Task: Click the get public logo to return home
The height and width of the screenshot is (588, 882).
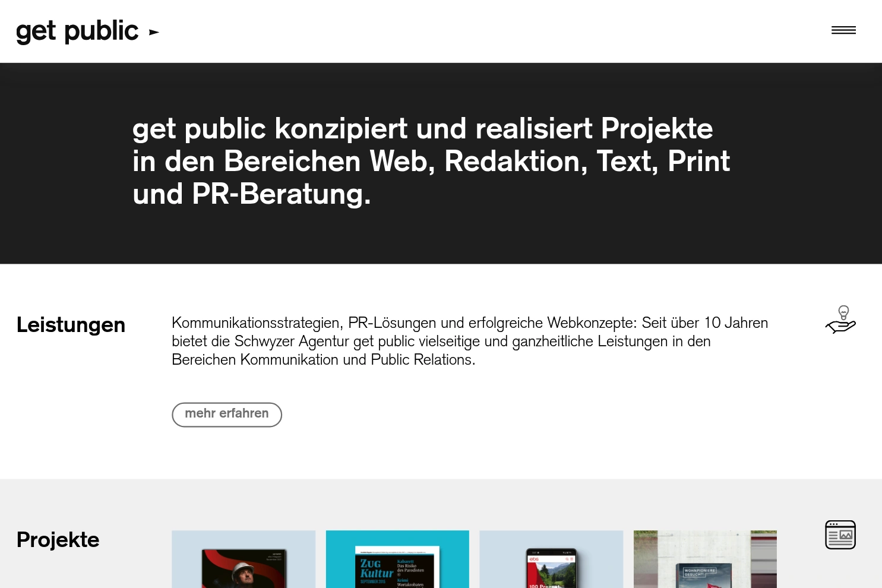Action: tap(77, 31)
